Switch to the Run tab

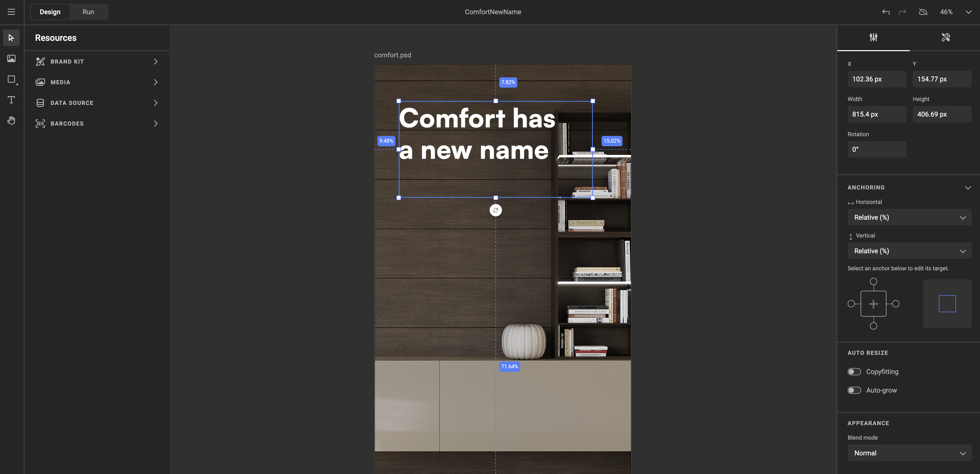tap(88, 12)
